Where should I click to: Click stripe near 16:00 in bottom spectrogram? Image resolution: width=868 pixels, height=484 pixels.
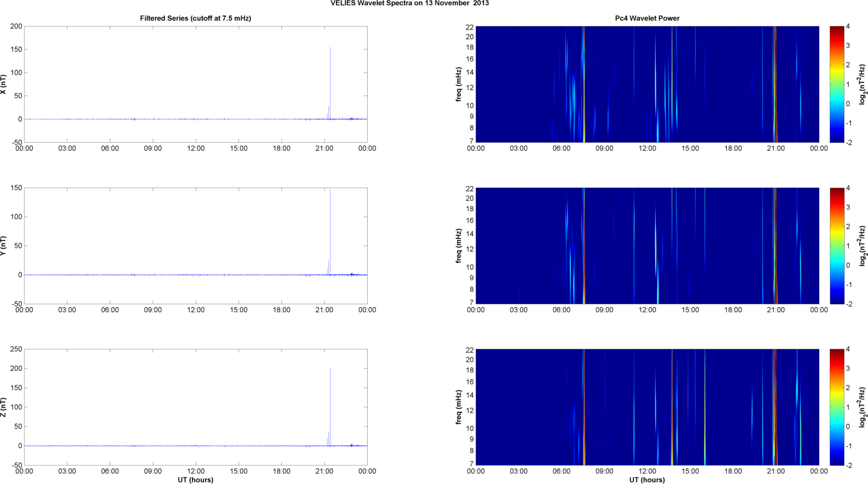[x=705, y=407]
